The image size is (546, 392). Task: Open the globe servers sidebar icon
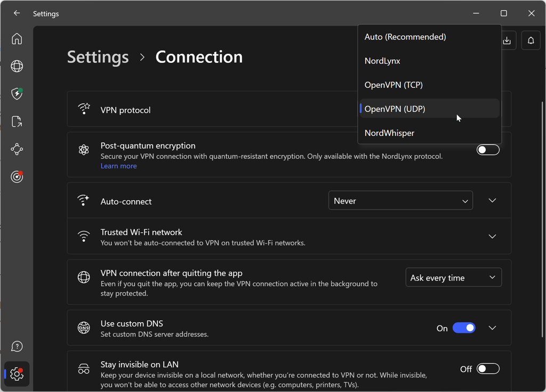pyautogui.click(x=17, y=66)
